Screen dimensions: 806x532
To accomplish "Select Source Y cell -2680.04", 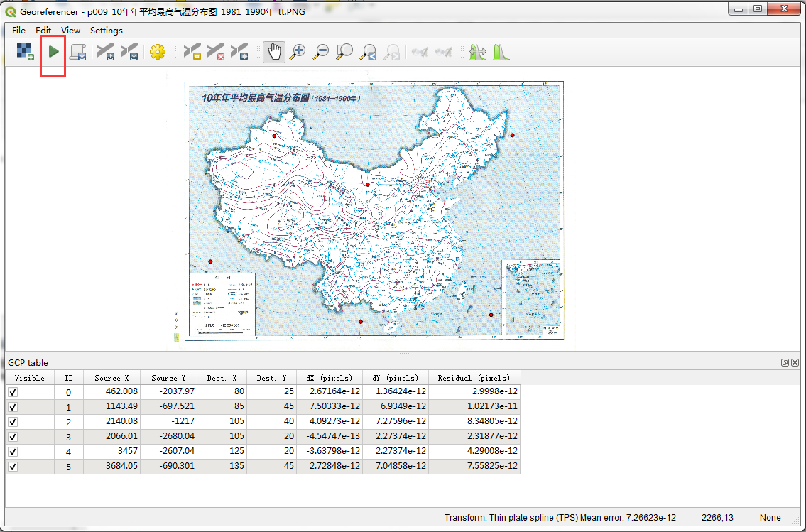I will pos(168,436).
